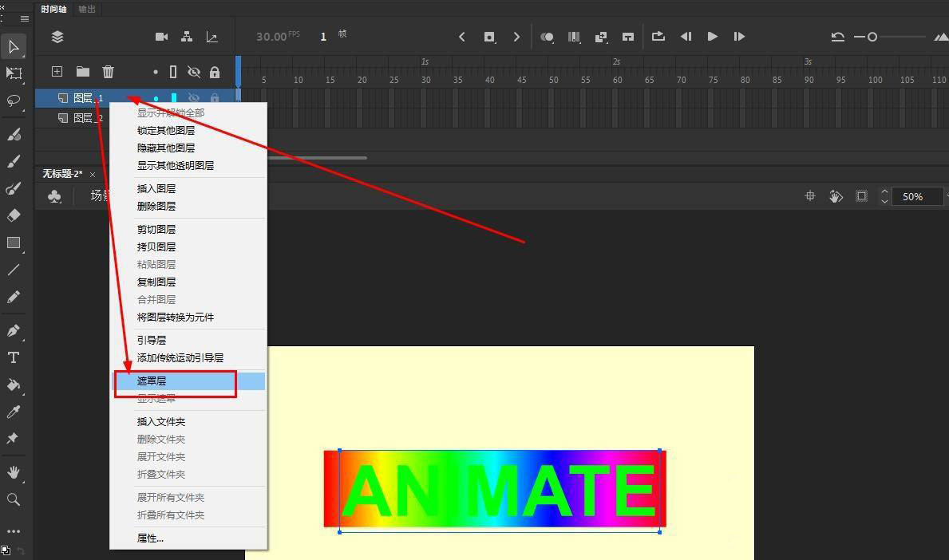Open the 50% stage zoom dropdown
This screenshot has width=949, height=560.
918,196
